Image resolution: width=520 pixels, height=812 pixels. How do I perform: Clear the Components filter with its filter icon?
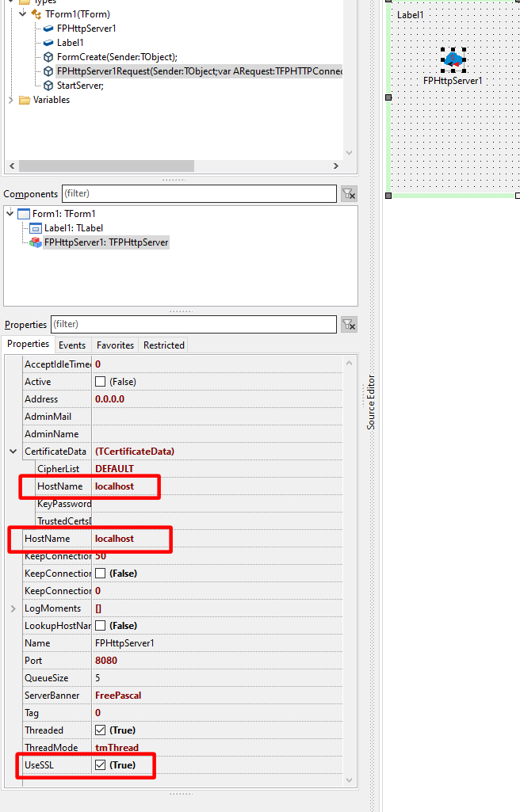(x=349, y=194)
